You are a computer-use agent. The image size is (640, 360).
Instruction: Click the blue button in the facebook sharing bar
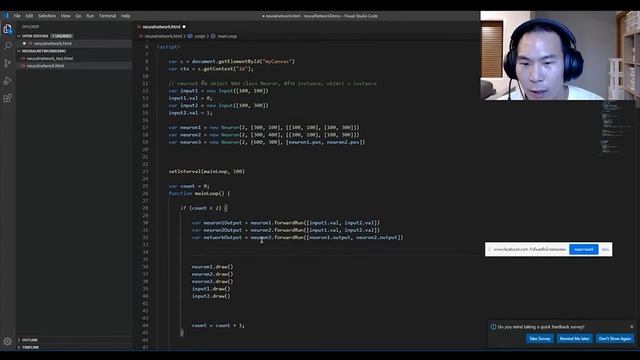584,249
